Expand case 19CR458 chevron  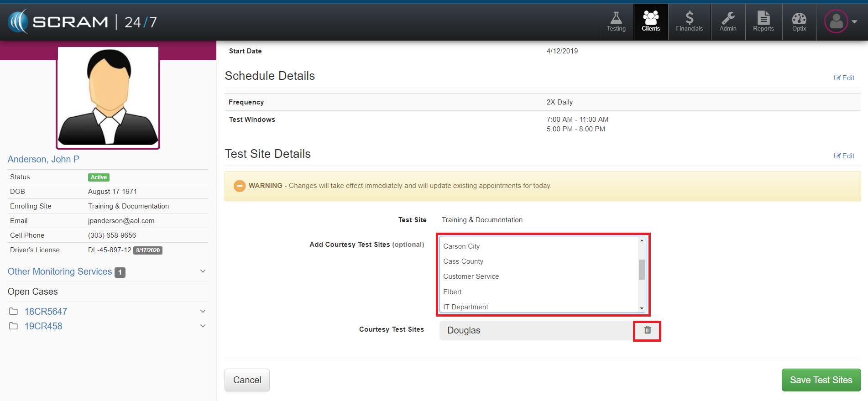pyautogui.click(x=203, y=326)
